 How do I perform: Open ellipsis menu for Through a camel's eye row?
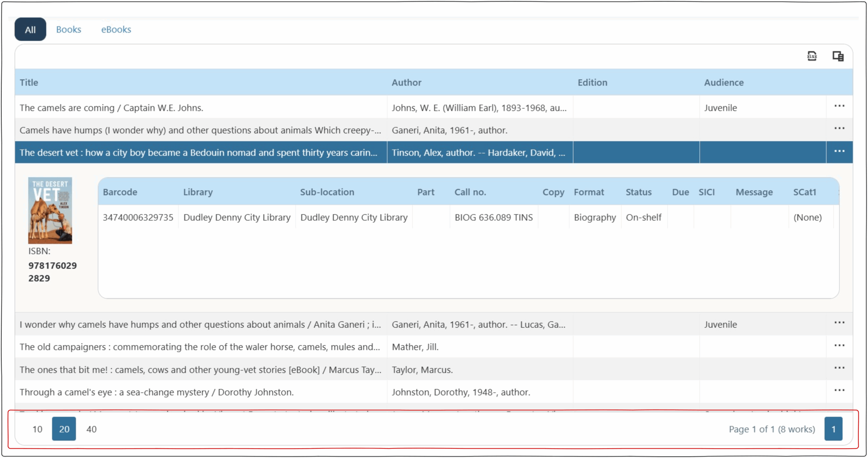click(x=839, y=390)
